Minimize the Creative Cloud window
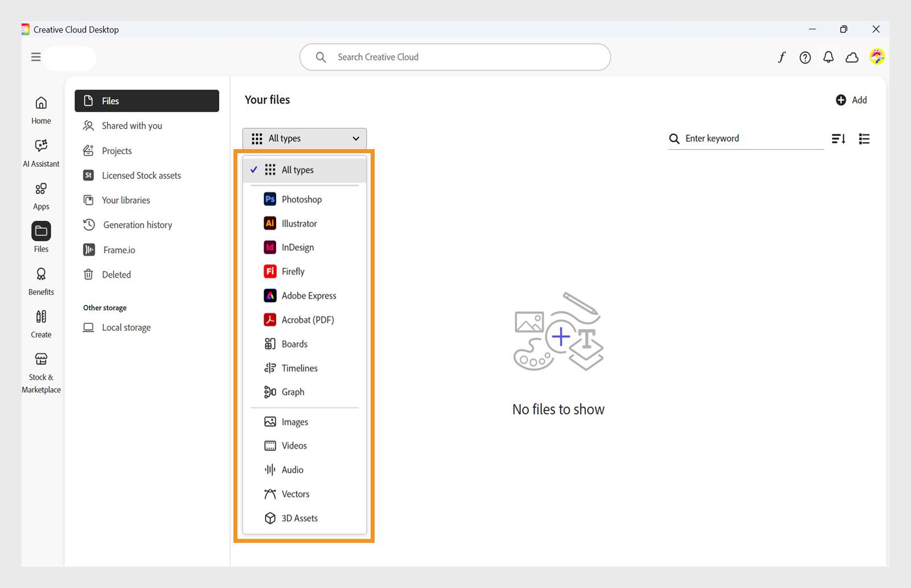Screen dimensions: 911x588 pyautogui.click(x=812, y=29)
